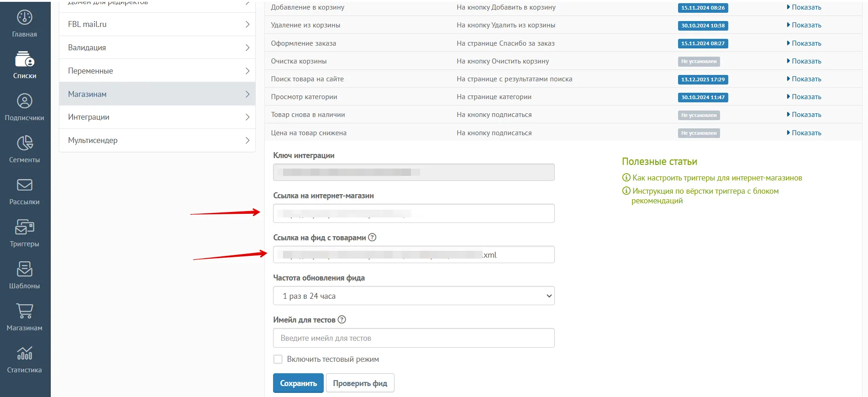Select the Переменные menu item

[x=157, y=71]
